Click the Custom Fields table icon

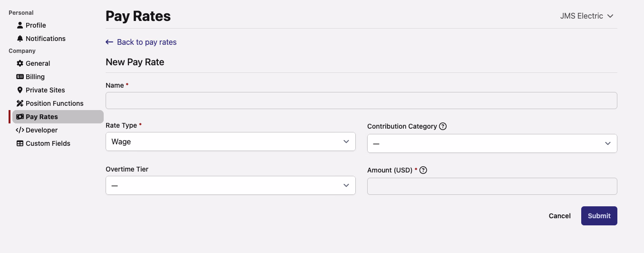[20, 143]
